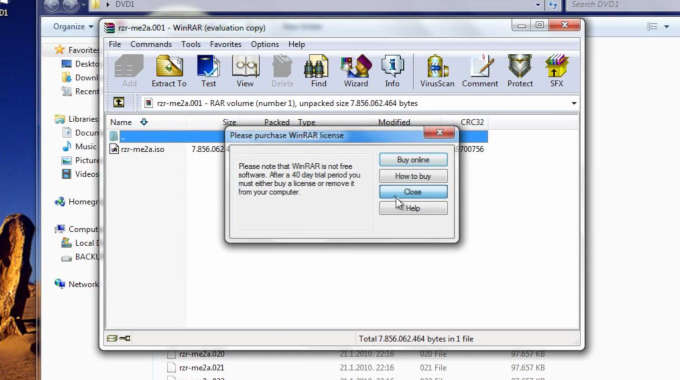
Task: Click the Buy online button
Action: [x=413, y=160]
